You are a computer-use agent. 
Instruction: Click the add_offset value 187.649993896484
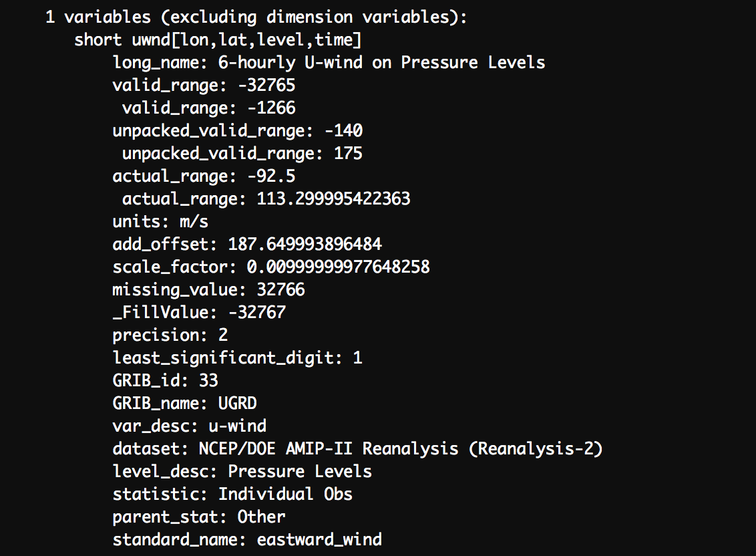[x=305, y=245]
